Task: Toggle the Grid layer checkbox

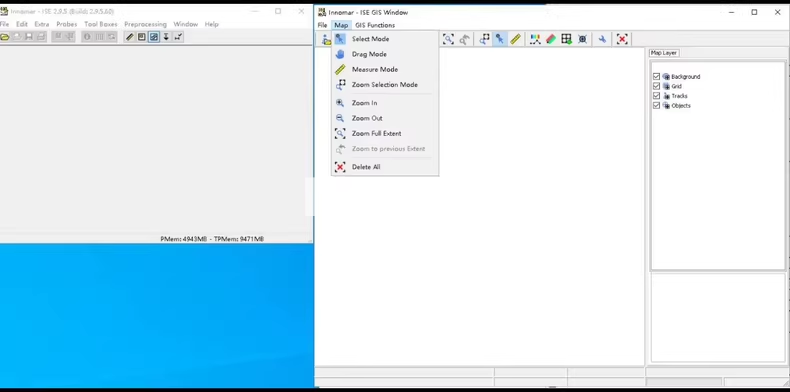Action: [656, 86]
